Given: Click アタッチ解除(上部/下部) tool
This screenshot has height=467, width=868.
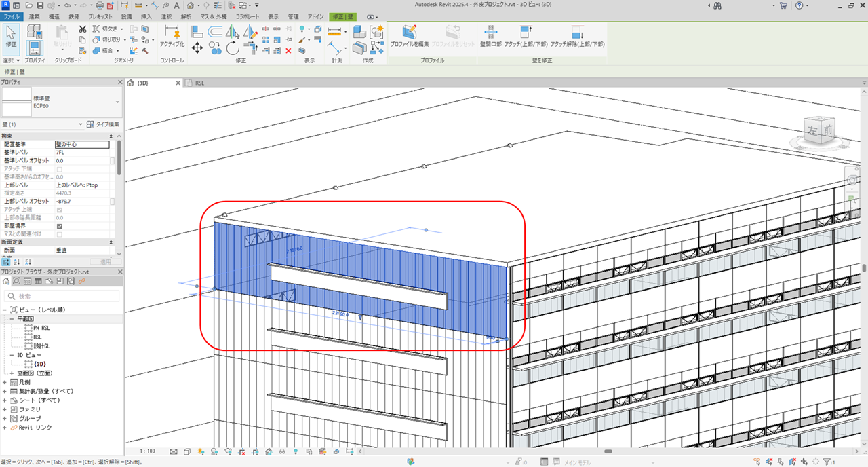Looking at the screenshot, I should [x=577, y=35].
